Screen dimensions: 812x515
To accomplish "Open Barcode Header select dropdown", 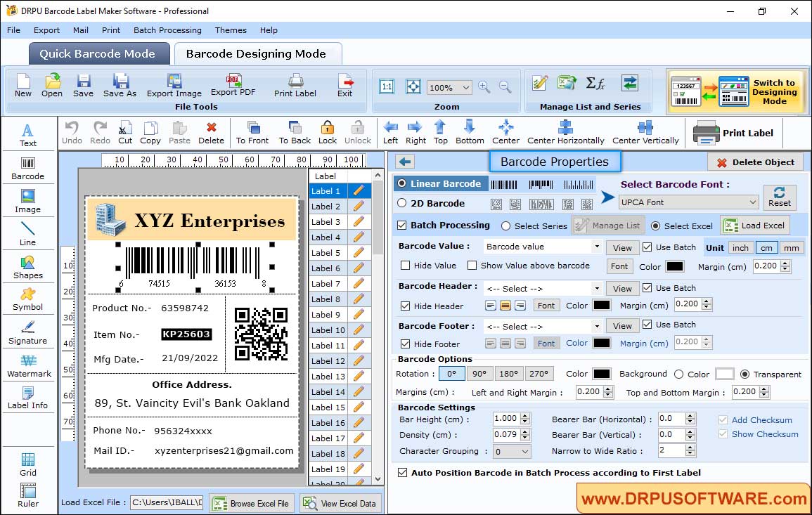I will (543, 288).
